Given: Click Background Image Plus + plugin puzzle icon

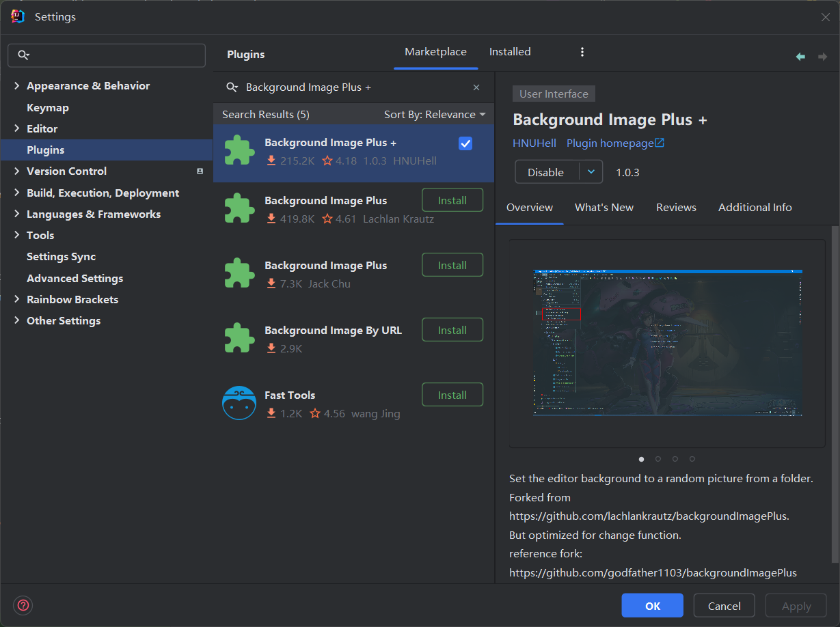Looking at the screenshot, I should 239,150.
